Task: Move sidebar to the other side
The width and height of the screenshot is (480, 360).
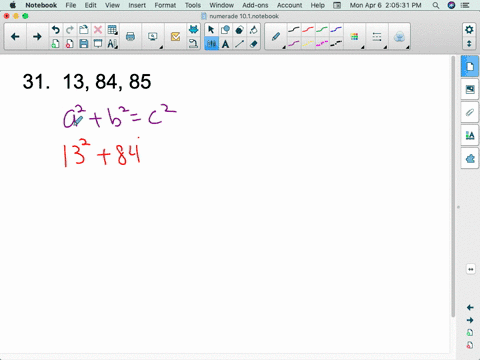Action: [470, 269]
